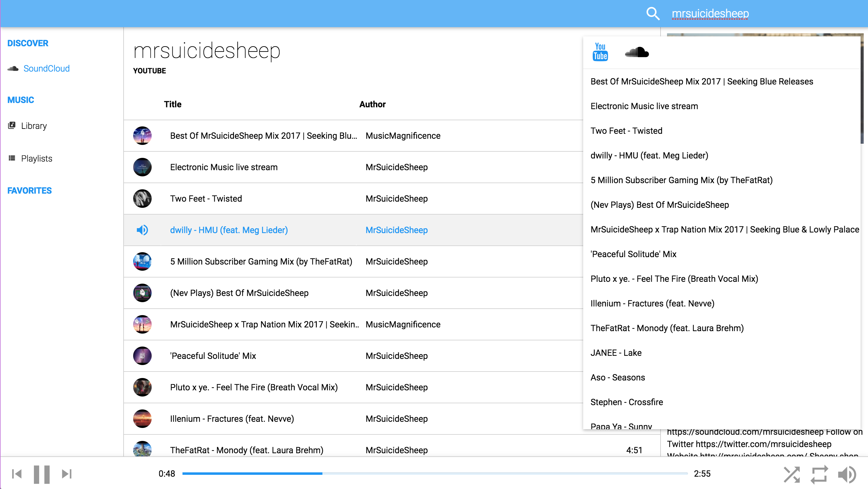Select the SoundCloud cloud icon in dropdown
The height and width of the screenshot is (489, 868).
[637, 52]
